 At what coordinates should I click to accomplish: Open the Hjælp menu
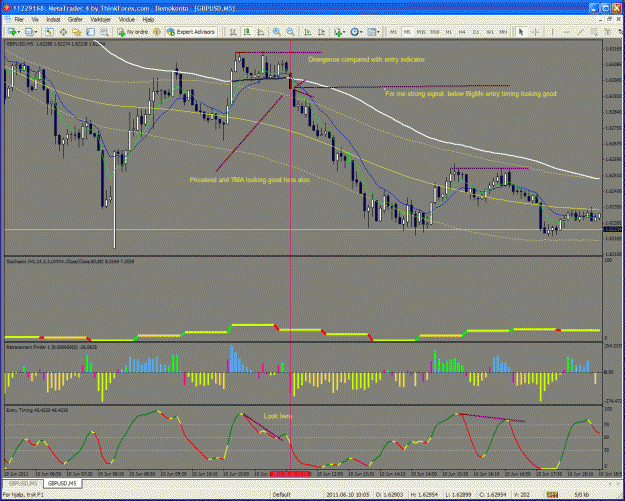[148, 19]
